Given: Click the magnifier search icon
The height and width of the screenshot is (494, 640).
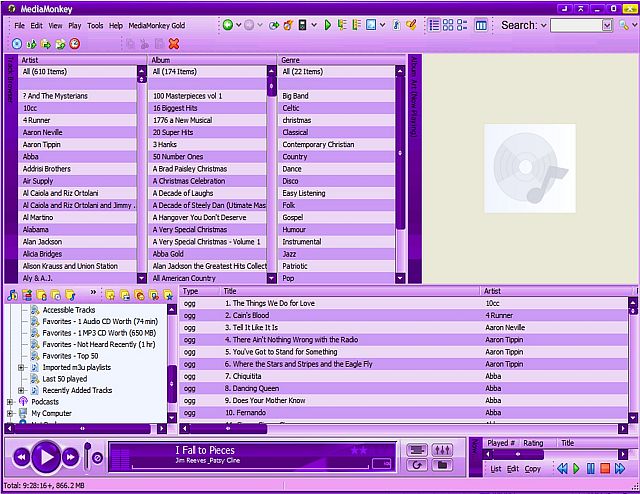Looking at the screenshot, I should pyautogui.click(x=623, y=25).
